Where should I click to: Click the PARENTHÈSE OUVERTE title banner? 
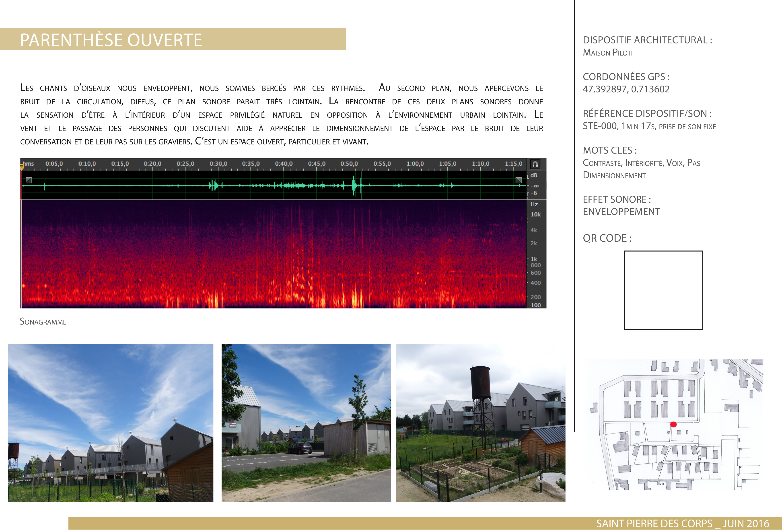point(173,39)
